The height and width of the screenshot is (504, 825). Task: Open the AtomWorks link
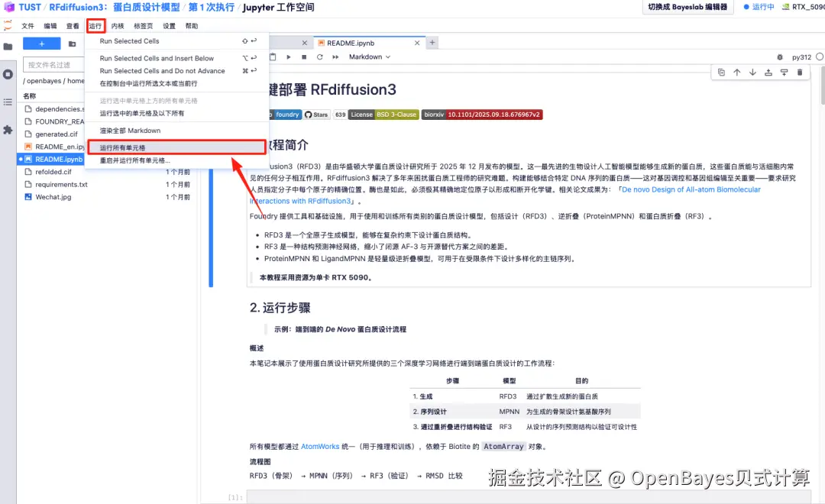coord(320,447)
